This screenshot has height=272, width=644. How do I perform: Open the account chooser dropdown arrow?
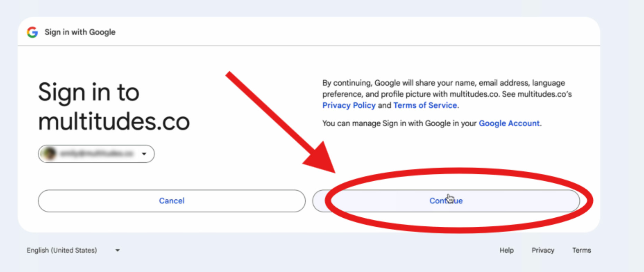tap(144, 154)
